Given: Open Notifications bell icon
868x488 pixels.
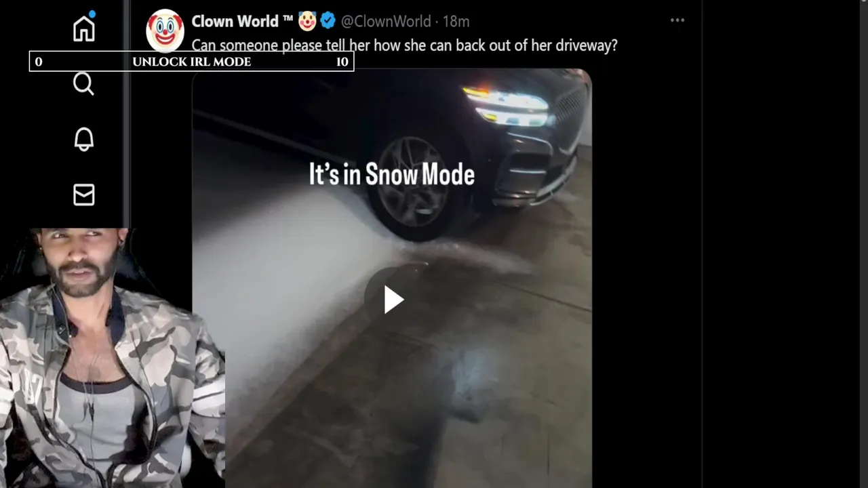Looking at the screenshot, I should (83, 139).
